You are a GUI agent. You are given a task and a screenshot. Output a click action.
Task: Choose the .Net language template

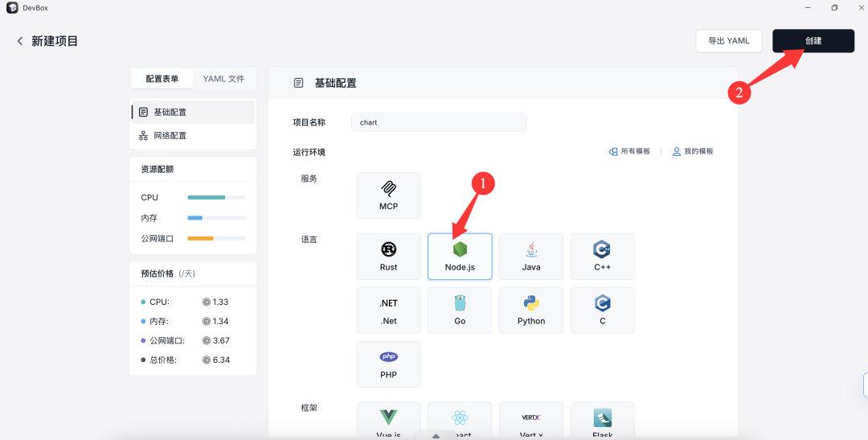(389, 310)
